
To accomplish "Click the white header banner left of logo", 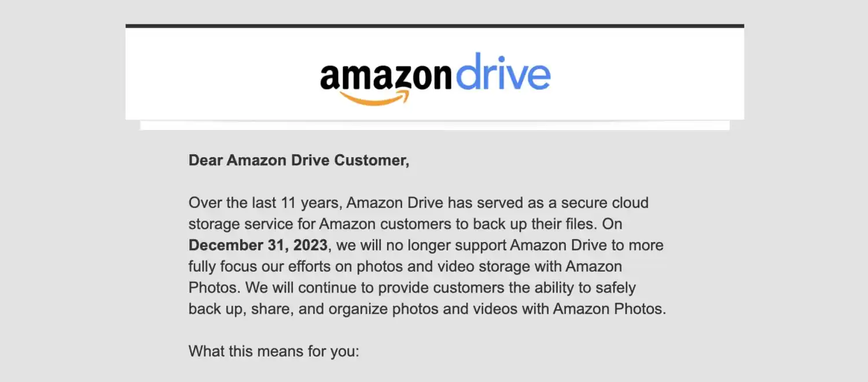I will [220, 75].
